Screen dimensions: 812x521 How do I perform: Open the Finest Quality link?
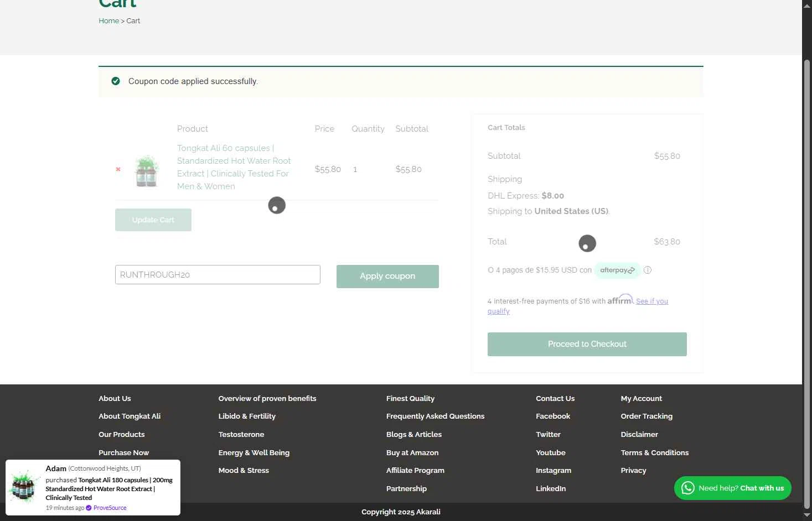coord(410,398)
